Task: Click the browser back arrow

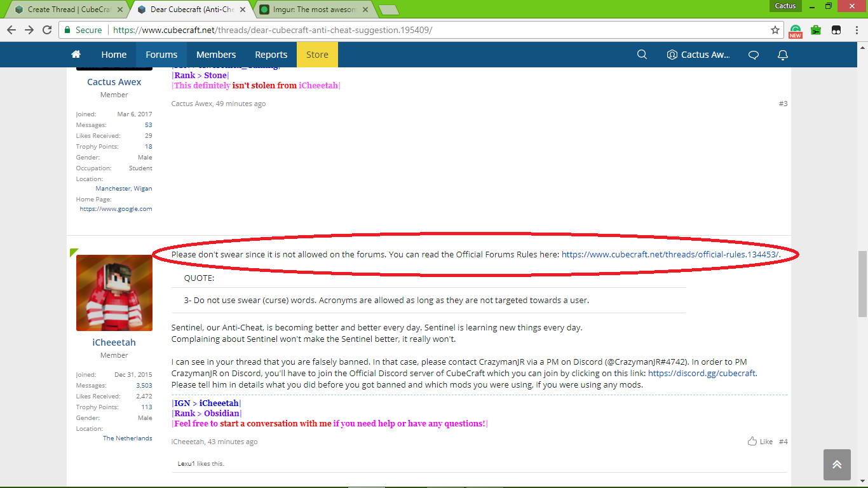Action: 11,30
